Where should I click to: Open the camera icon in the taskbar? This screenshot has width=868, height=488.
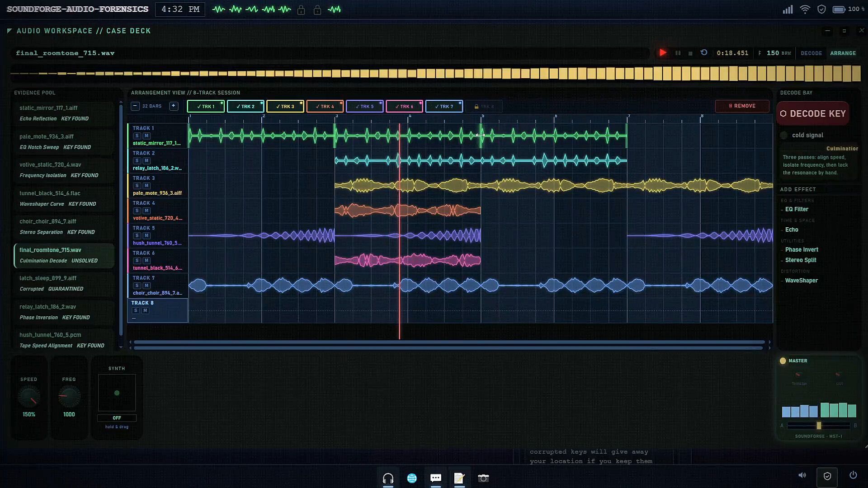click(483, 478)
